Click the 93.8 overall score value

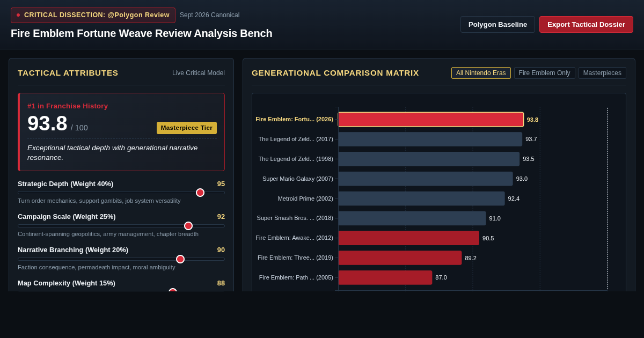tap(47, 123)
